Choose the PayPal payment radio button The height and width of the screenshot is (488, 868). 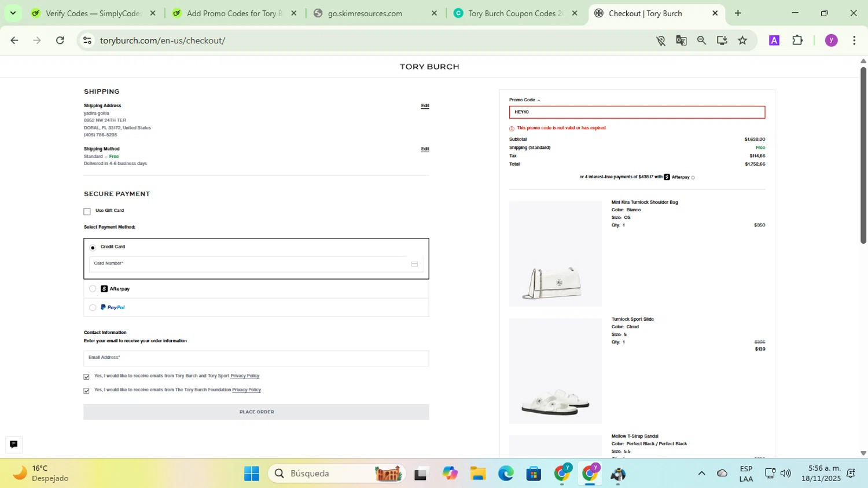pos(93,307)
